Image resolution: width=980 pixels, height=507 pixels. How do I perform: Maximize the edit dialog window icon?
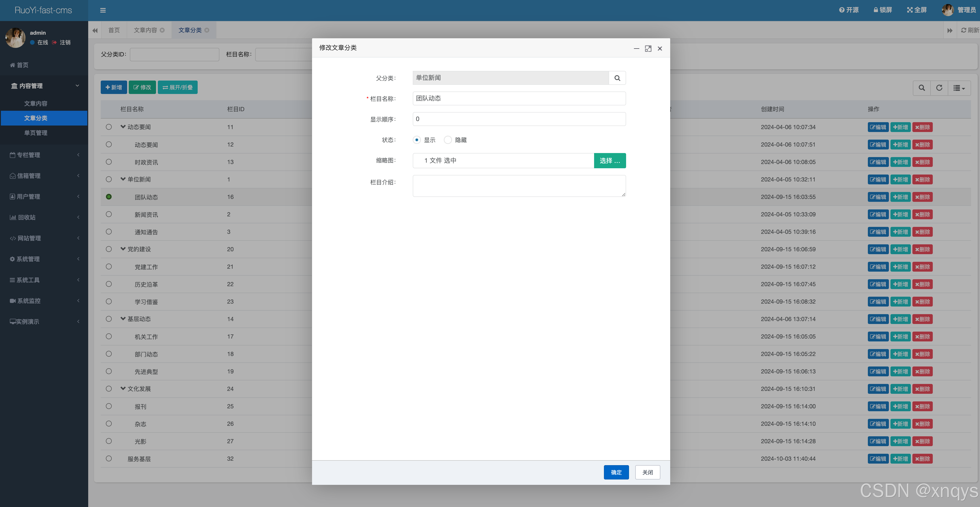(x=648, y=48)
